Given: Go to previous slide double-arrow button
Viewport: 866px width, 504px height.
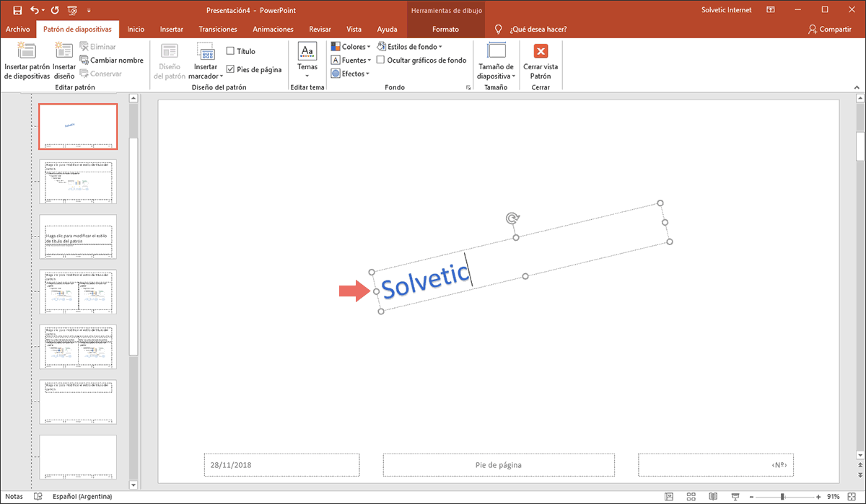Looking at the screenshot, I should pos(860,464).
